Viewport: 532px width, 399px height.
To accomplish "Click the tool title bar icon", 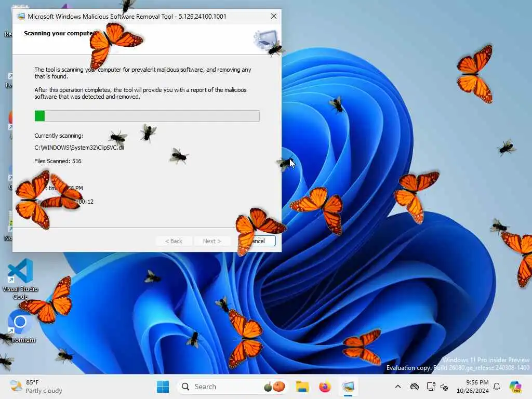I will click(x=21, y=16).
